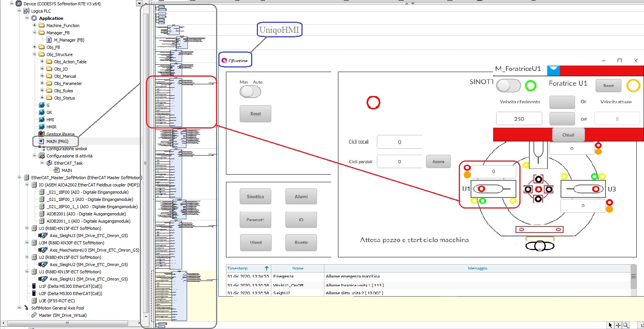This screenshot has width=644, height=329.
Task: Select the crosshair pan tool in status bar
Action: (x=618, y=325)
